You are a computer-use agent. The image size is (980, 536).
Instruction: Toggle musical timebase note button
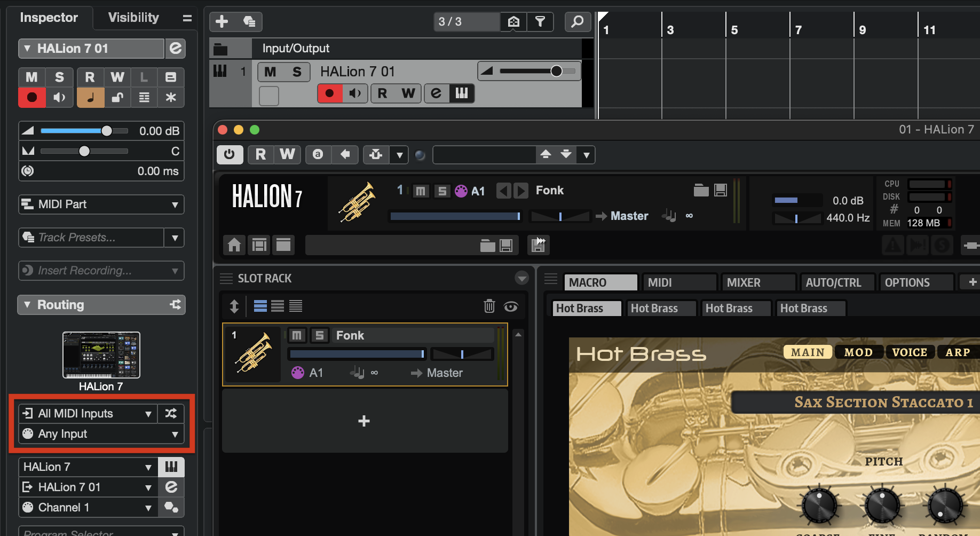(x=90, y=97)
